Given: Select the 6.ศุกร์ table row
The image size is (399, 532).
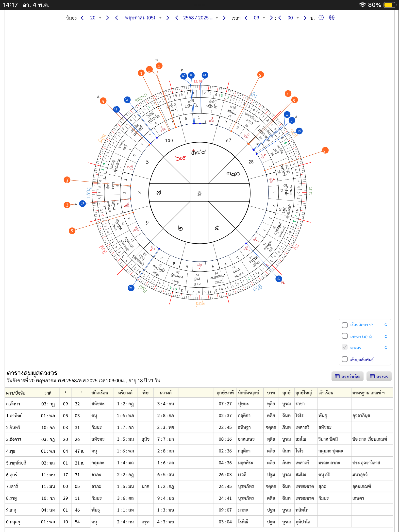Looking at the screenshot, I should tap(199, 475).
